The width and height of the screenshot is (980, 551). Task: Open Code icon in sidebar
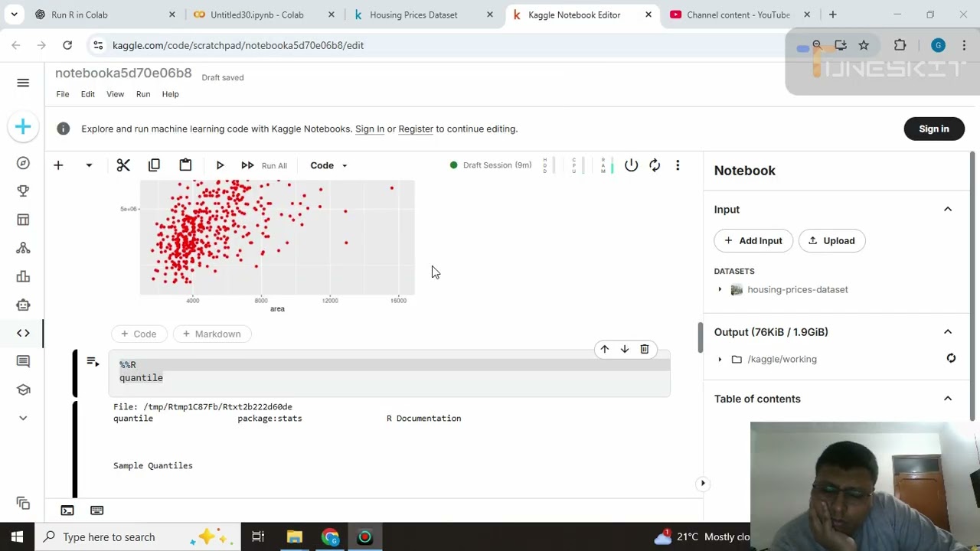23,333
